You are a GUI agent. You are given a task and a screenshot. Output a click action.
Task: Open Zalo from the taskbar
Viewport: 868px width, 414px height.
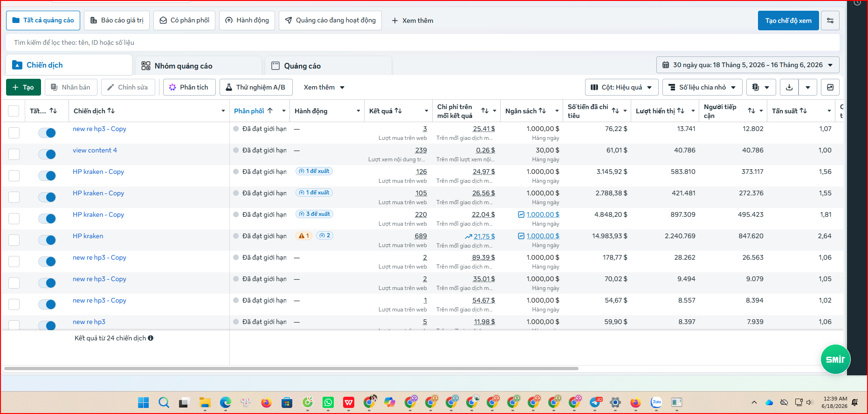pyautogui.click(x=656, y=402)
